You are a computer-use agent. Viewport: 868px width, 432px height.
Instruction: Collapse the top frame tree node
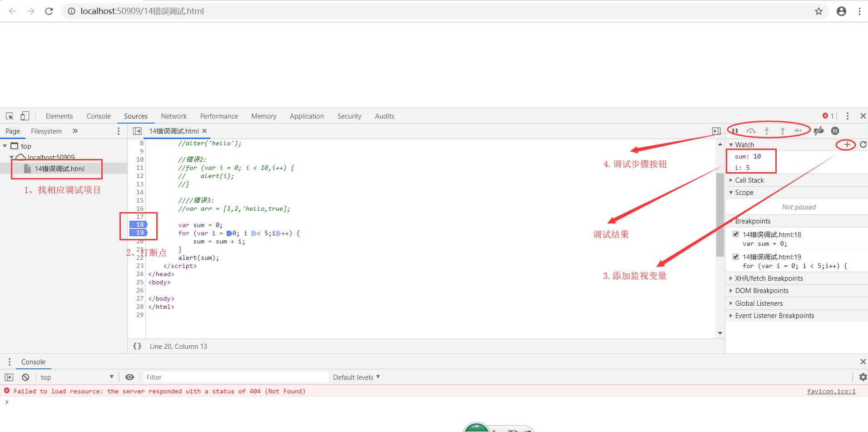tap(5, 146)
